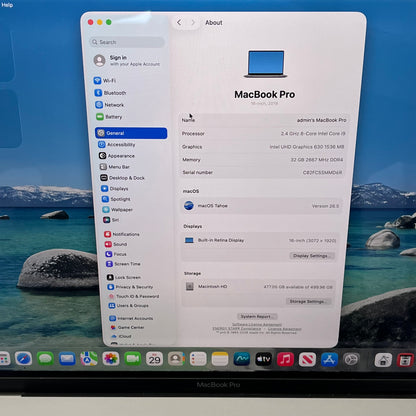Image resolution: width=416 pixels, height=416 pixels.
Task: Open Contacts from the Dock
Action: point(176,359)
